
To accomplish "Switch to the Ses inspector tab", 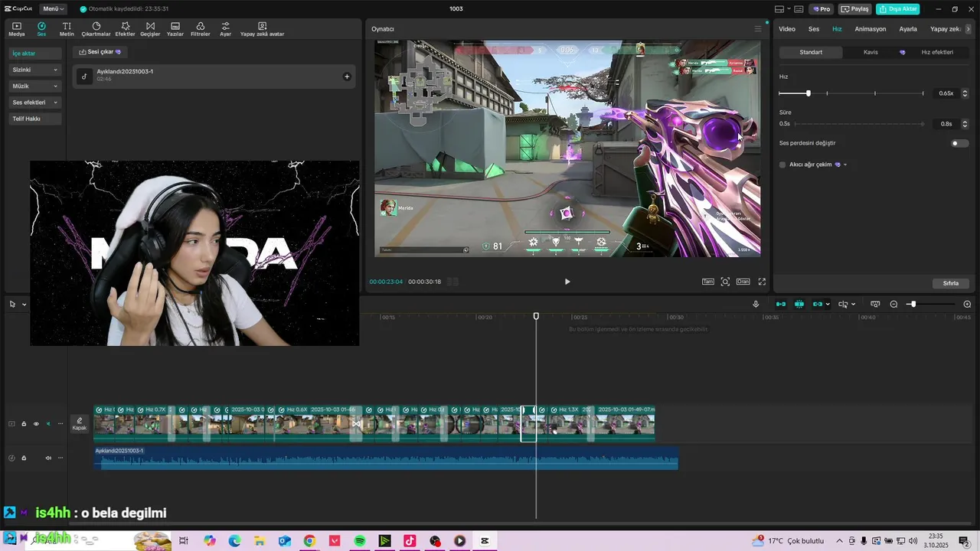I will point(814,29).
